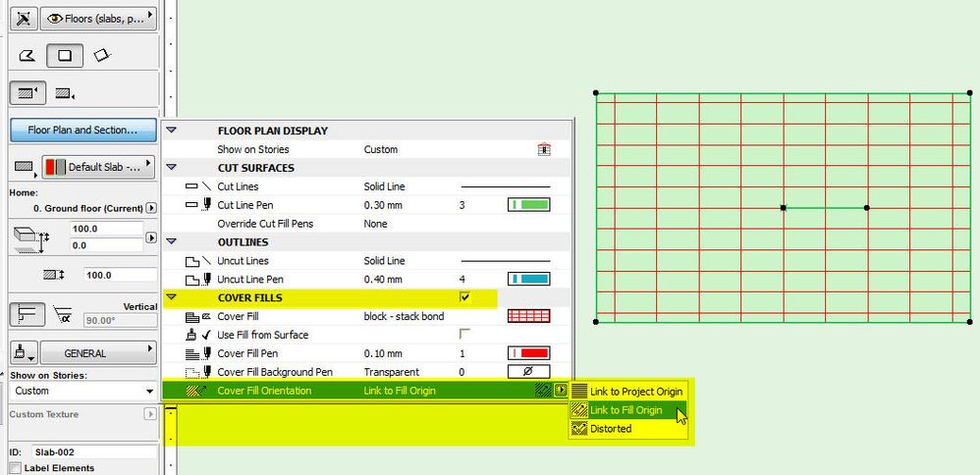
Task: Open the Floors (slabs, p... layer dropdown
Action: pyautogui.click(x=98, y=18)
